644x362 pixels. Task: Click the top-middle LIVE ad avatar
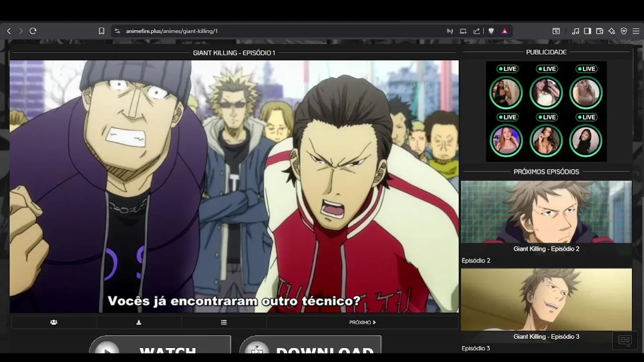(546, 93)
